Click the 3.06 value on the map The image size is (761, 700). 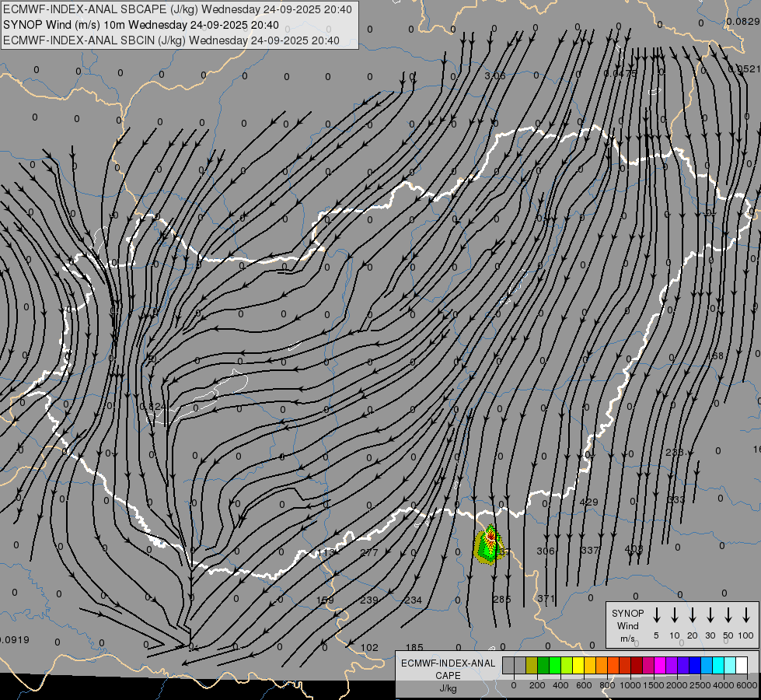click(495, 75)
